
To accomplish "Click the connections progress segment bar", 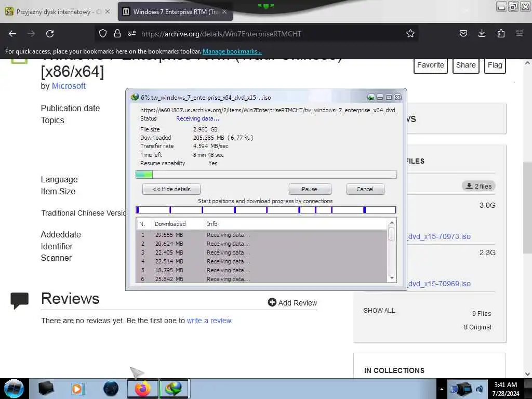I will point(266,210).
